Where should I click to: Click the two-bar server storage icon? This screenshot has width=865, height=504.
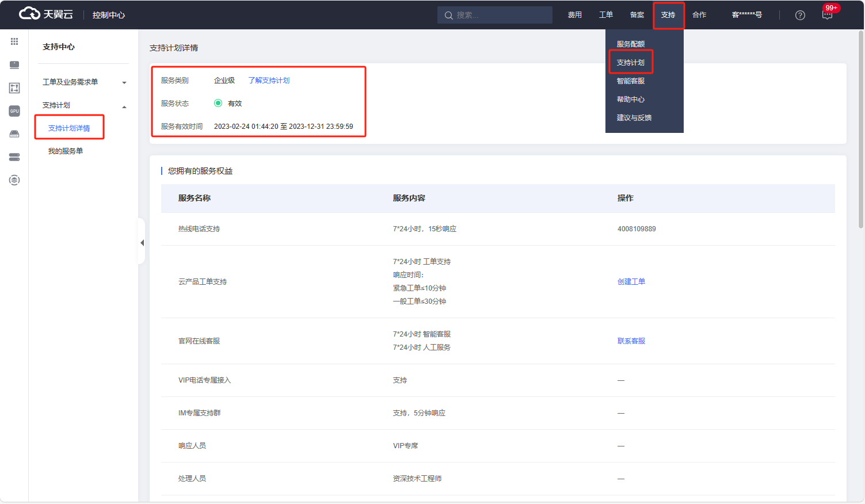point(14,157)
